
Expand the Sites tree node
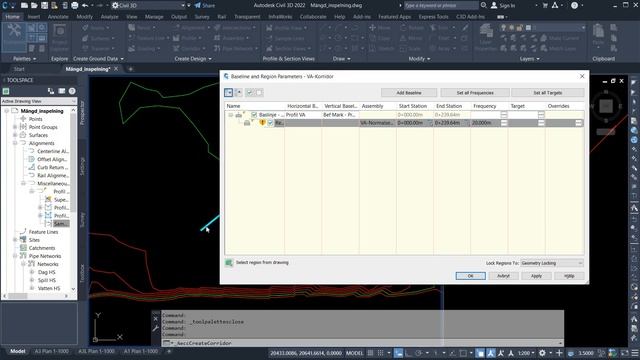tap(15, 240)
